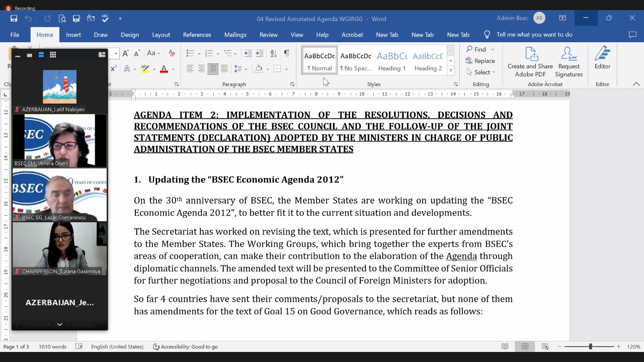Switch video panel to gallery grid view

[53, 55]
